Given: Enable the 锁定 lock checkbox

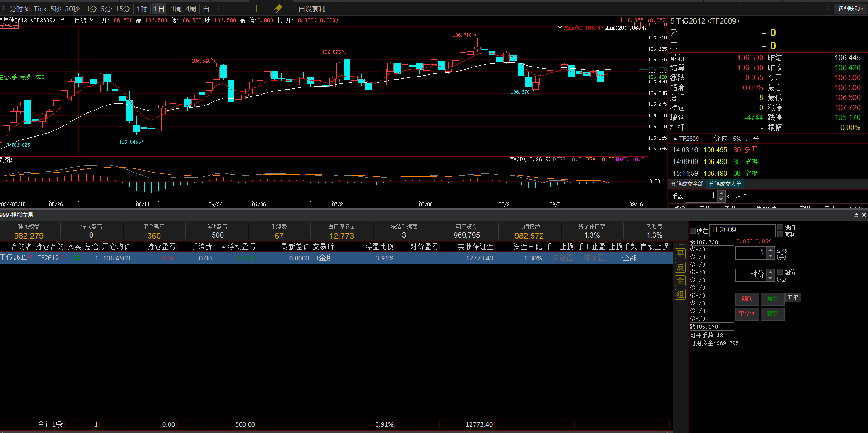Looking at the screenshot, I should [x=693, y=231].
